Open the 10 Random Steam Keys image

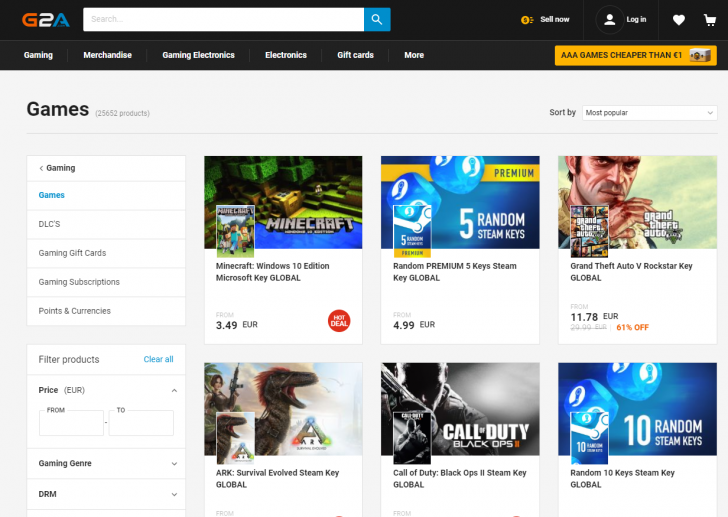click(637, 409)
